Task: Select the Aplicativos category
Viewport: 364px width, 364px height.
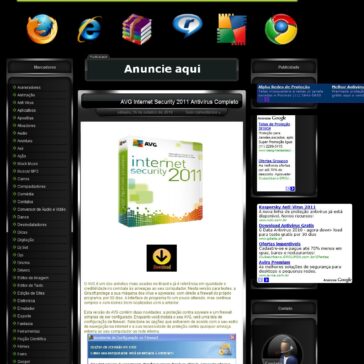Action: tap(26, 110)
